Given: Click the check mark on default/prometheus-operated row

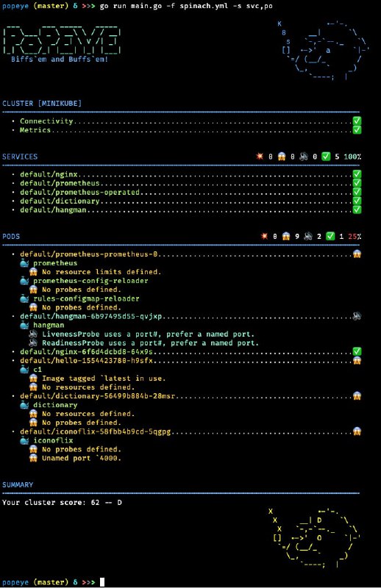Looking at the screenshot, I should [357, 192].
